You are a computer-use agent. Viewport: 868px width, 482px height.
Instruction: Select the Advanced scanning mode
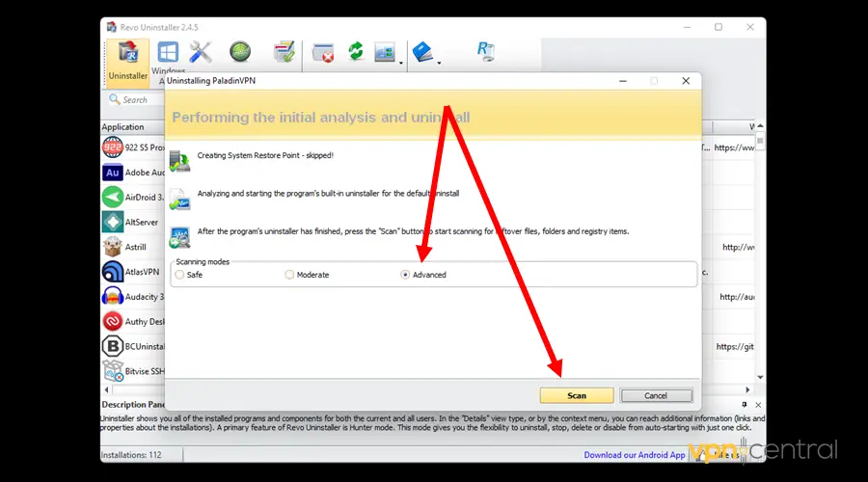pyautogui.click(x=405, y=275)
